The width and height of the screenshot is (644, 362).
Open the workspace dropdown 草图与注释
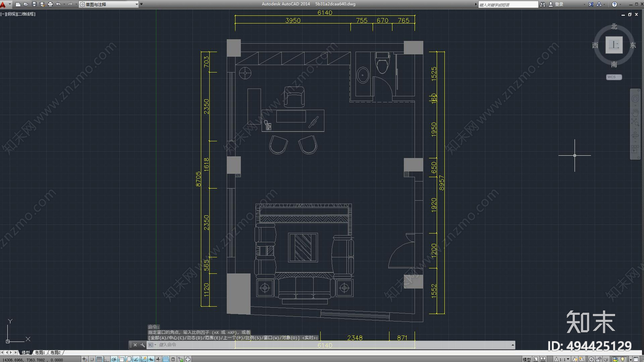coord(109,4)
